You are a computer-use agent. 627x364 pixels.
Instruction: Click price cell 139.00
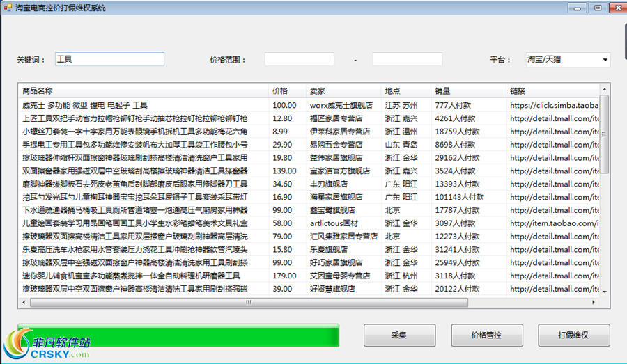point(284,171)
